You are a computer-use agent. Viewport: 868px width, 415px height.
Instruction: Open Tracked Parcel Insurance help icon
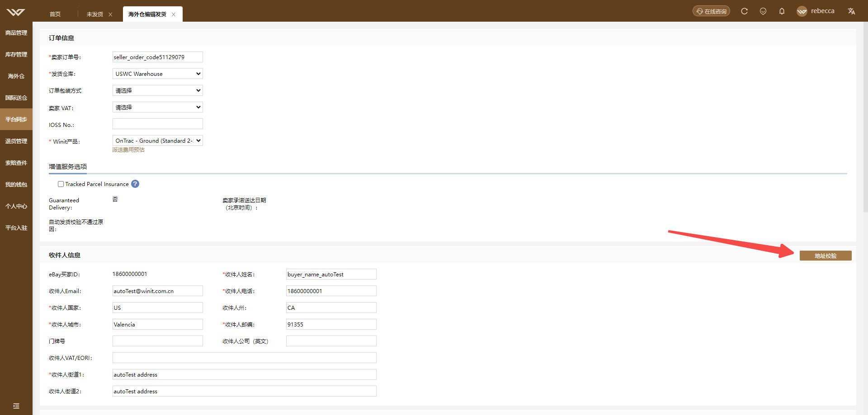[x=135, y=184]
